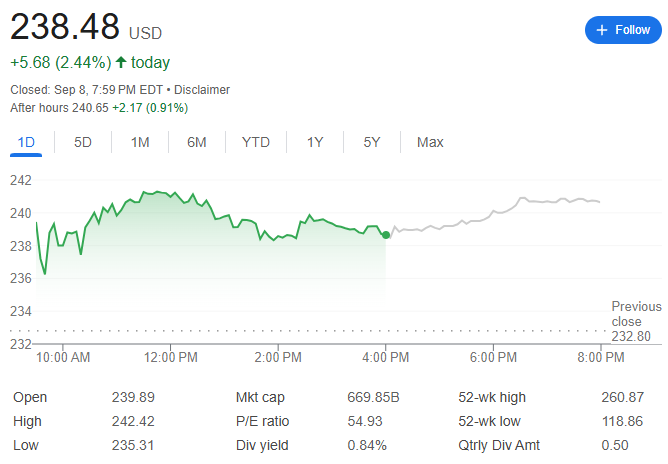Select the 6M time range tab
The width and height of the screenshot is (668, 464).
(197, 142)
